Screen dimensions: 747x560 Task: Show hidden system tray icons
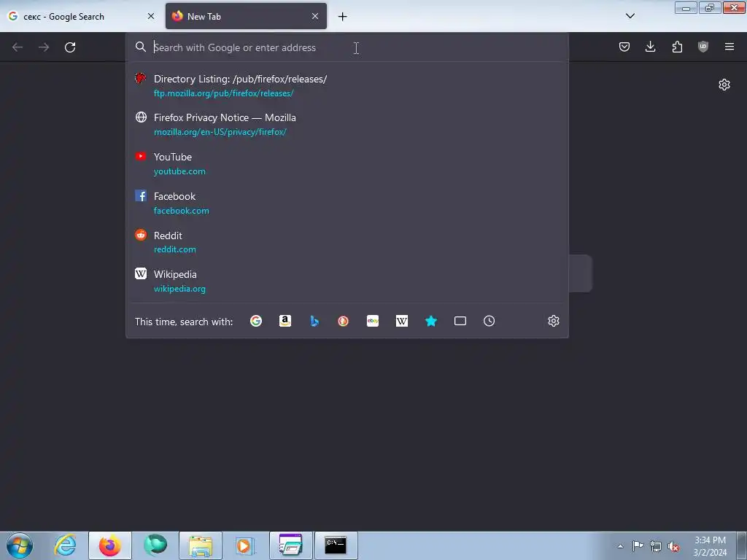pyautogui.click(x=620, y=546)
